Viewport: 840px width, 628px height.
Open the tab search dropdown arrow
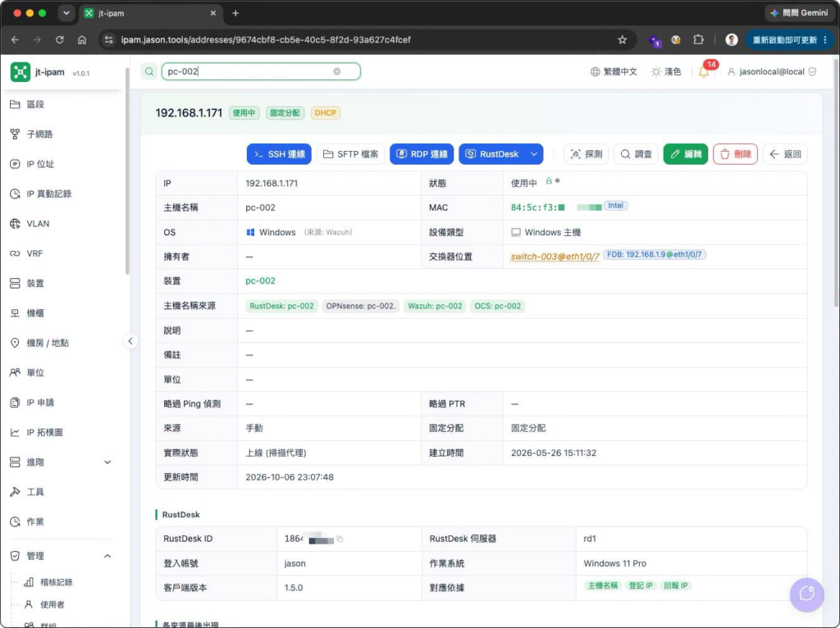click(66, 13)
